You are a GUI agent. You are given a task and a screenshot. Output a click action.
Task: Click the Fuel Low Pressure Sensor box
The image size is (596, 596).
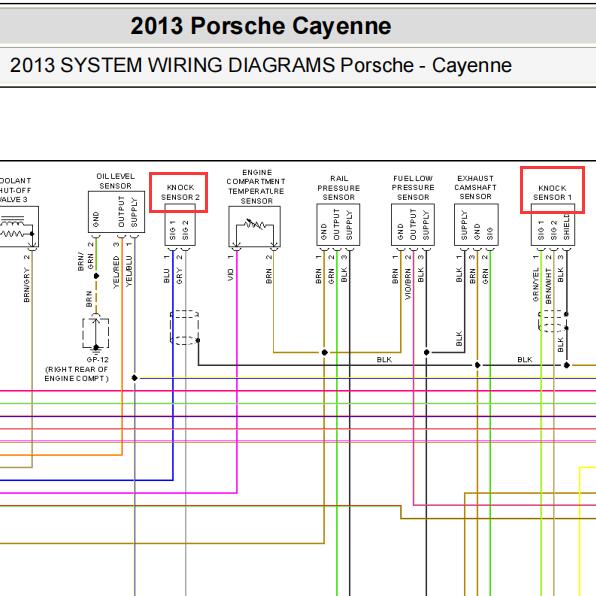(x=413, y=225)
